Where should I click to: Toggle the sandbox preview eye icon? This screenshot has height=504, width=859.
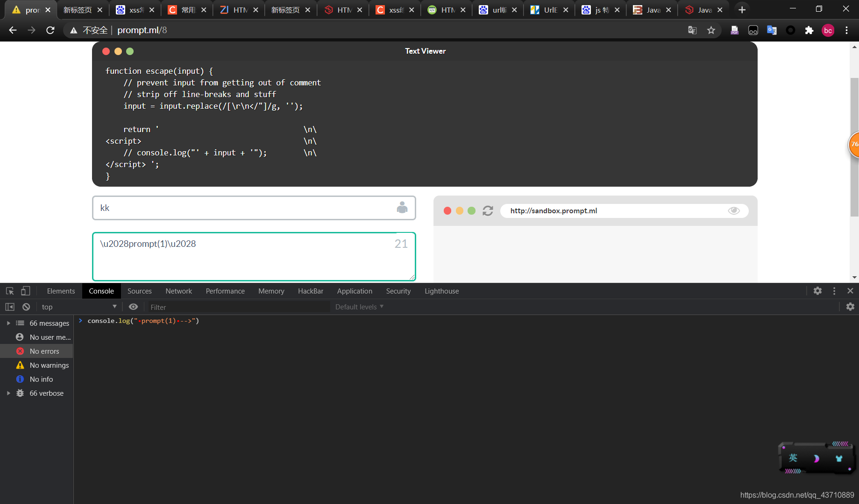[734, 211]
